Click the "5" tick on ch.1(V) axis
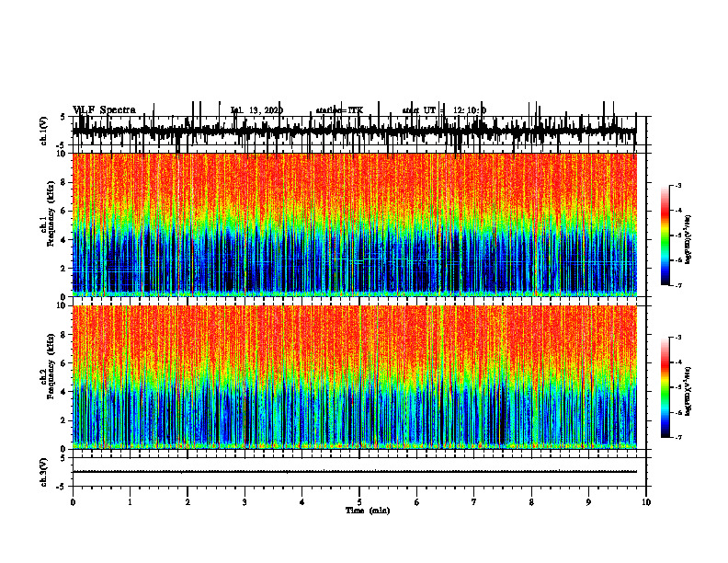728x563 pixels. [x=63, y=117]
